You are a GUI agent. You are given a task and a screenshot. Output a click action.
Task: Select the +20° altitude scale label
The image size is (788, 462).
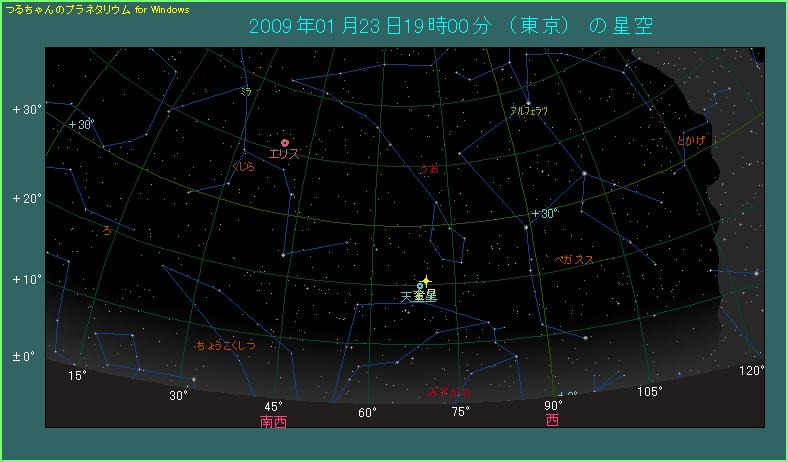pyautogui.click(x=26, y=198)
